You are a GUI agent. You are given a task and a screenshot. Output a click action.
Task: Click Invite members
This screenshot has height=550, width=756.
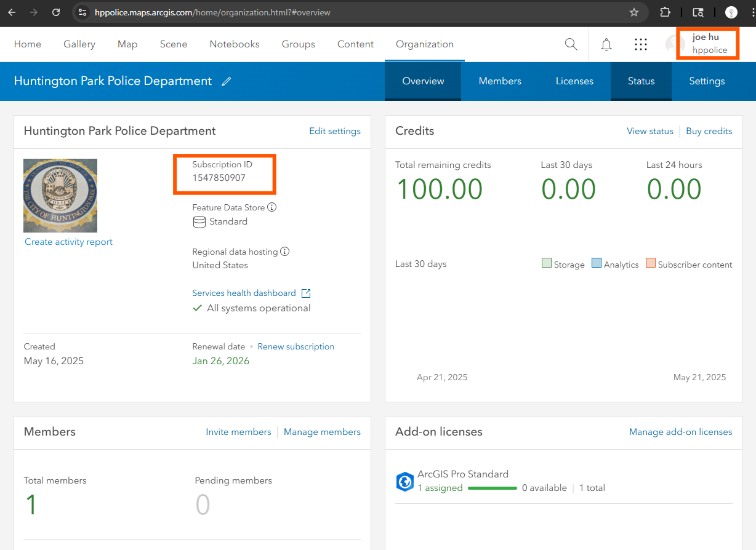click(x=238, y=432)
